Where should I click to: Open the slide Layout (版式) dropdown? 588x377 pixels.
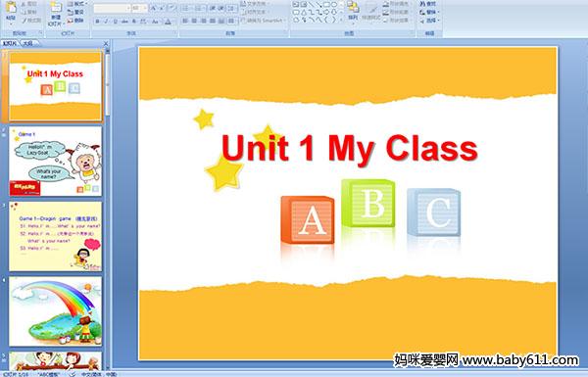77,4
